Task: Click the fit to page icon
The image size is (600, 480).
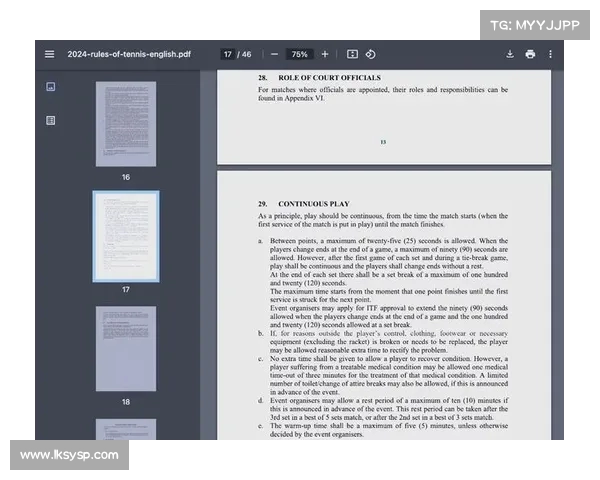Action: 352,54
